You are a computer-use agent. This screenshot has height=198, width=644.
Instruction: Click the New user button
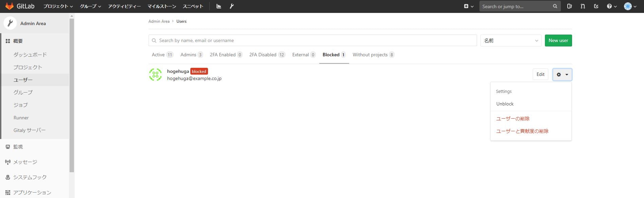558,40
